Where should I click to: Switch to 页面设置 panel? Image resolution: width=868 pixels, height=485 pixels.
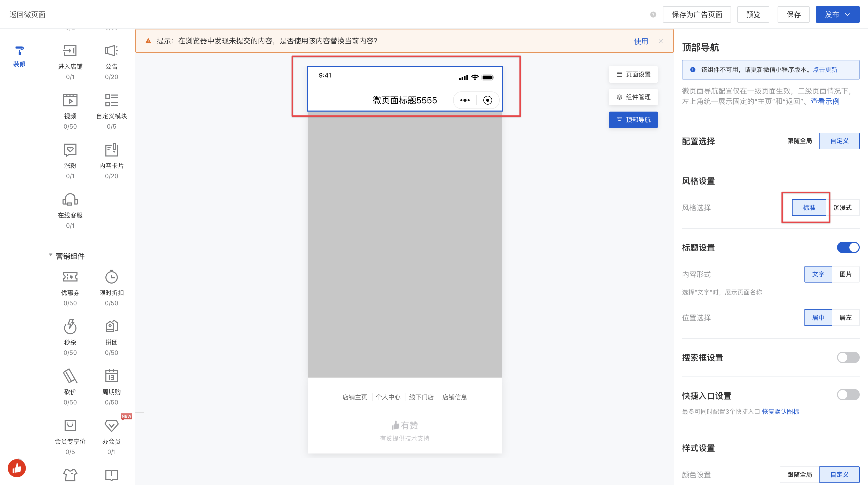[x=633, y=74]
